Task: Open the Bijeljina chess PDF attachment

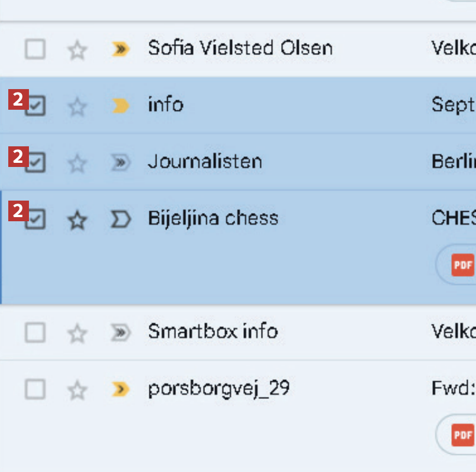Action: pos(462,265)
